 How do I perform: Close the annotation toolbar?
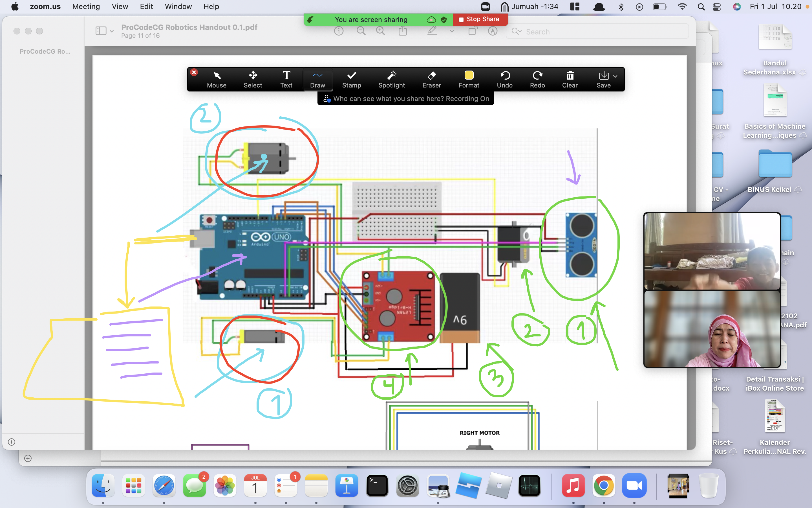(194, 72)
